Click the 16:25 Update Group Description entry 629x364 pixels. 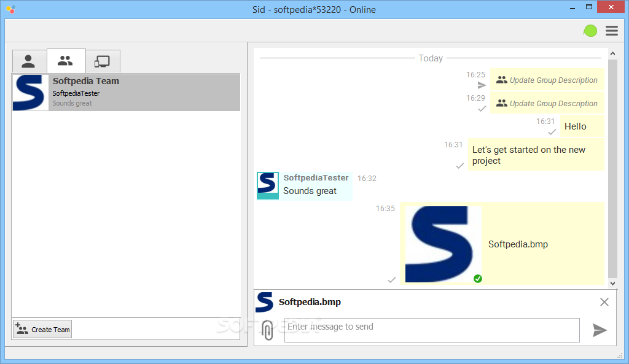pos(547,80)
